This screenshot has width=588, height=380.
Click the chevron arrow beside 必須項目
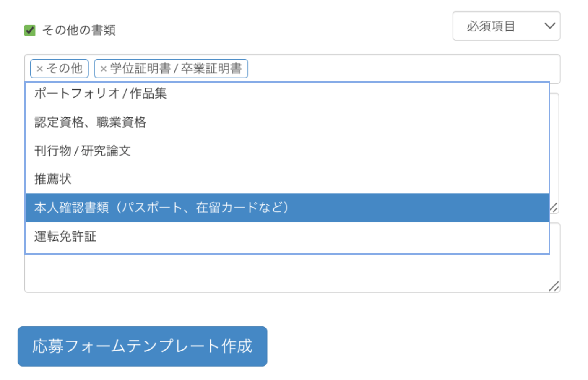(549, 26)
